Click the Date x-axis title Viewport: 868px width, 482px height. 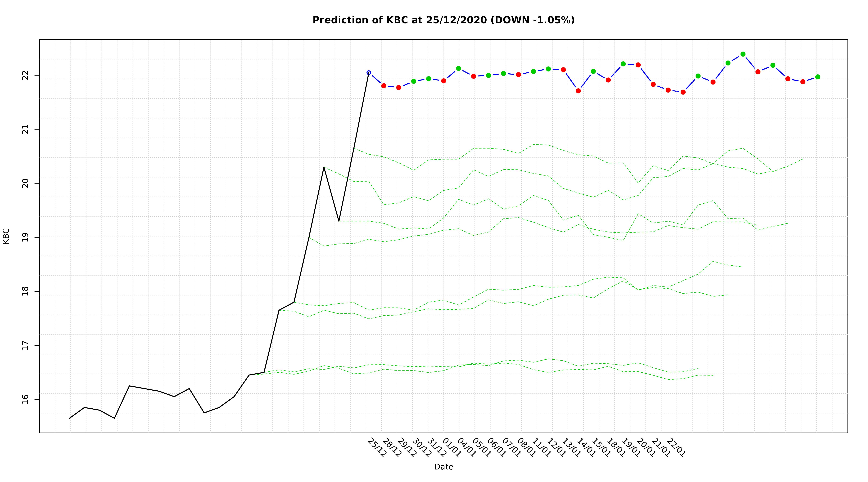point(443,467)
